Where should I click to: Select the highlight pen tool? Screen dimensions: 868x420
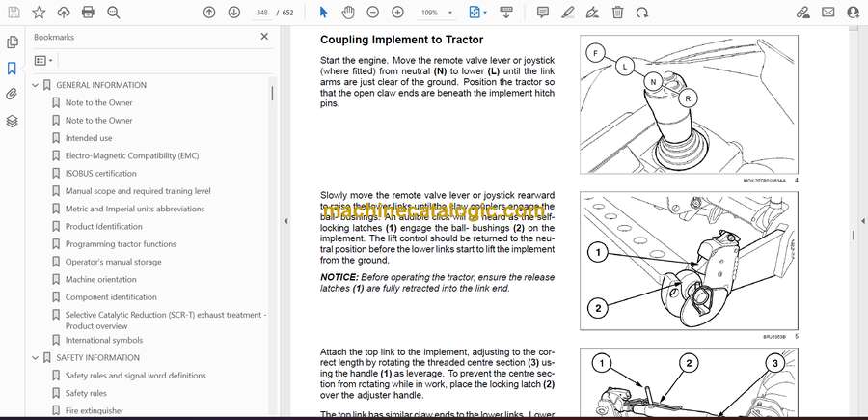click(567, 13)
